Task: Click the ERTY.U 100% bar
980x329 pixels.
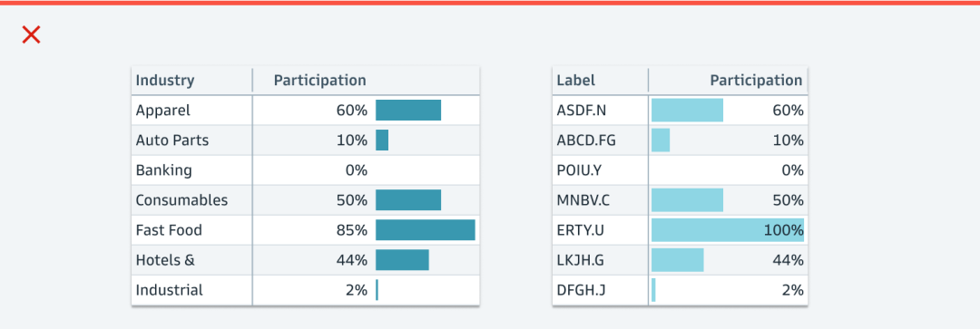Action: click(728, 229)
